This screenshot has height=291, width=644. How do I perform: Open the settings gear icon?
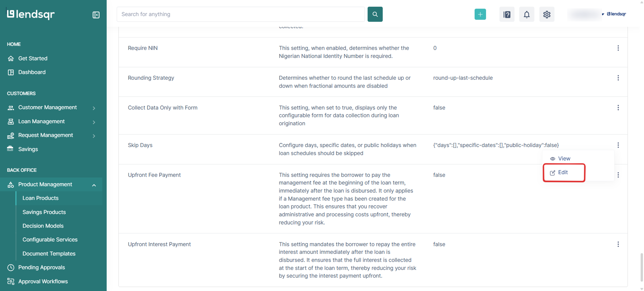coord(547,14)
